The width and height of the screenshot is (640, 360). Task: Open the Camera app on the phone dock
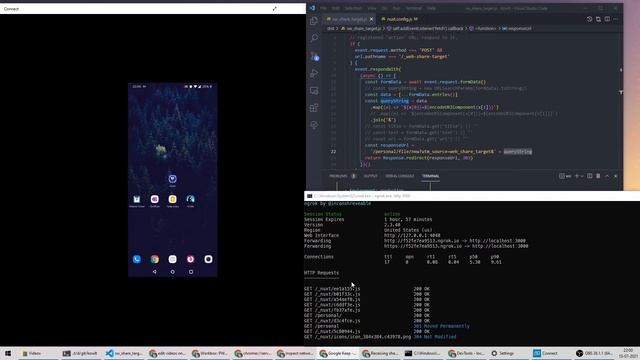(x=208, y=259)
